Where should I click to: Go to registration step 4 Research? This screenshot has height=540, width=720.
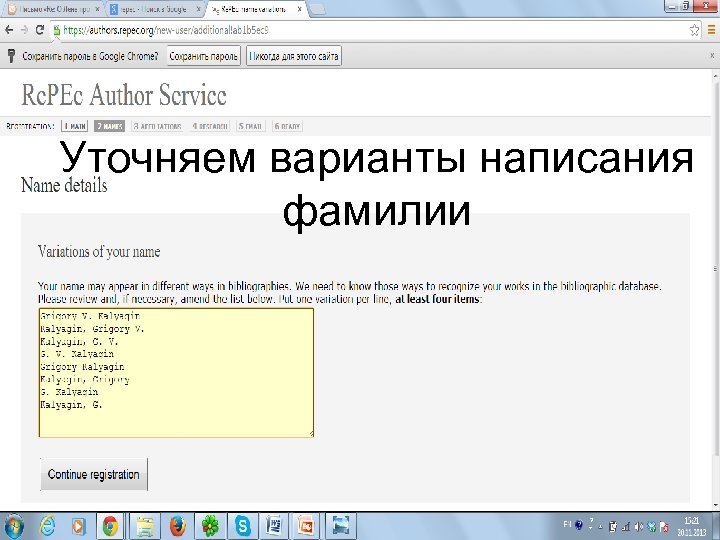(210, 126)
